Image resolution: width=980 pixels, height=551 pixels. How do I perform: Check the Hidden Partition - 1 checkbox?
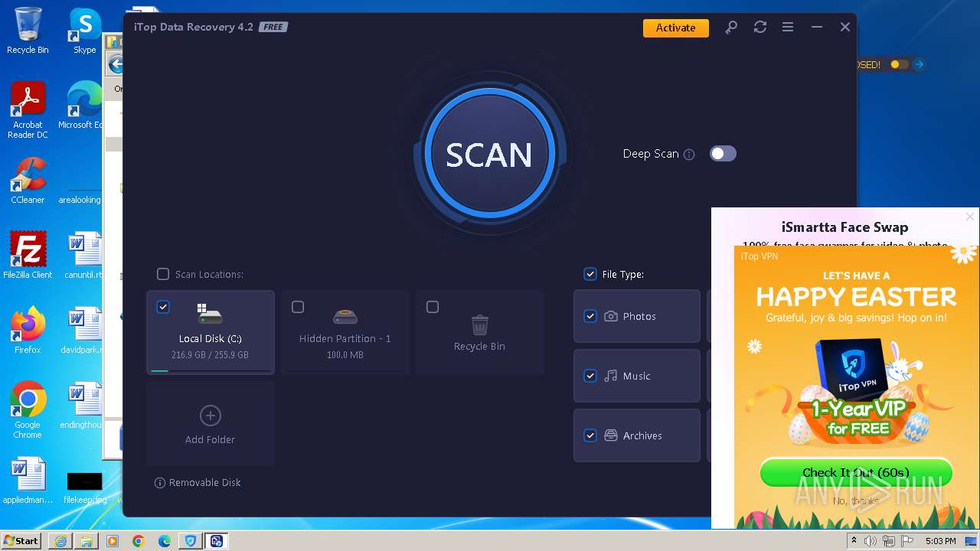click(x=298, y=307)
